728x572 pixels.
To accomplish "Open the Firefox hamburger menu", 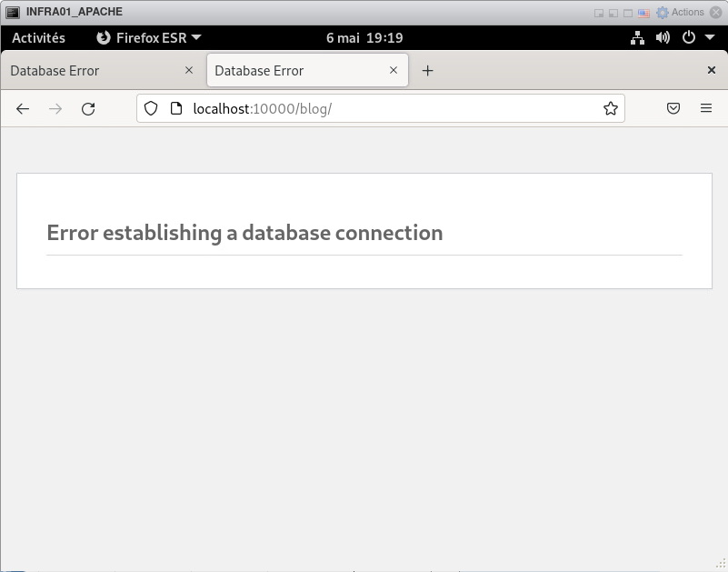I will [x=706, y=109].
